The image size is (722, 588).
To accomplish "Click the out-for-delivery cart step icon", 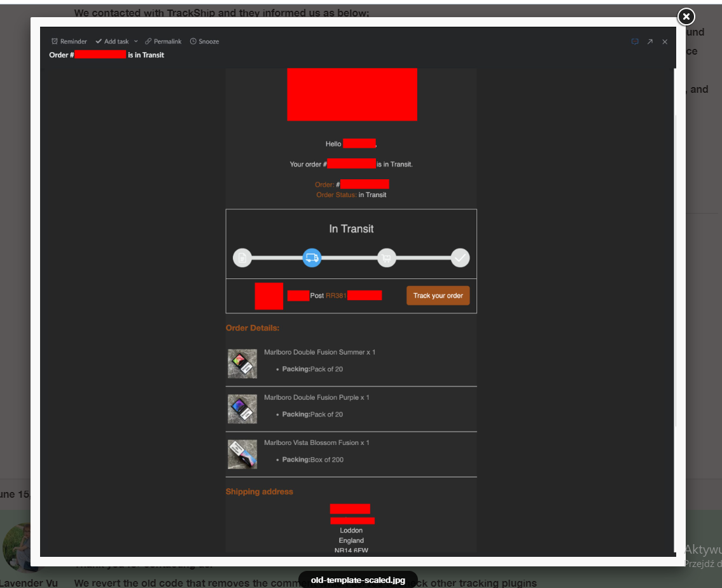I will point(386,257).
